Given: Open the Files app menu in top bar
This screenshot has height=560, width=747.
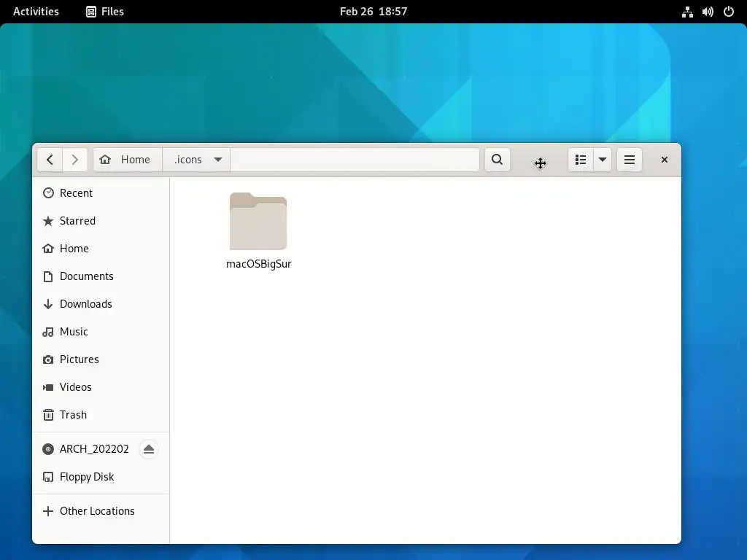Looking at the screenshot, I should point(105,12).
